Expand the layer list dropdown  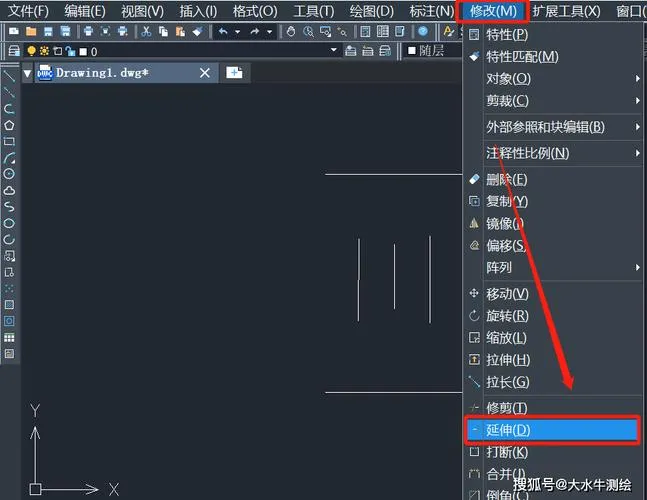[x=333, y=50]
